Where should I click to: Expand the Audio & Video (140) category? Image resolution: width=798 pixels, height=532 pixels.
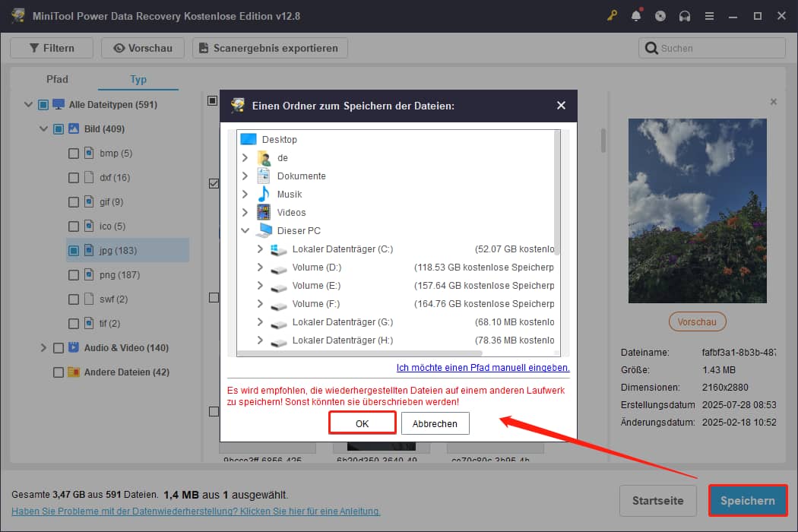coord(43,347)
